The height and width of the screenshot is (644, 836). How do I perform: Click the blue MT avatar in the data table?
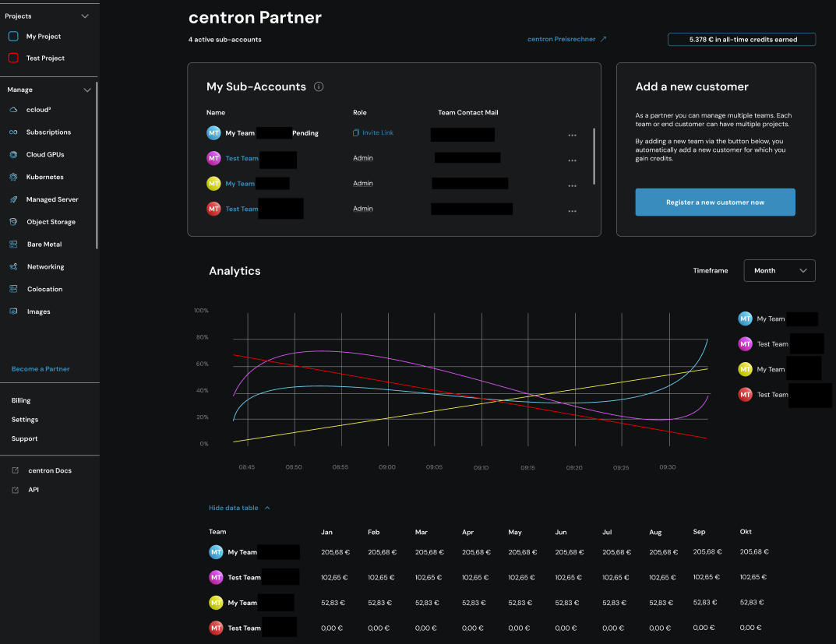pos(216,552)
